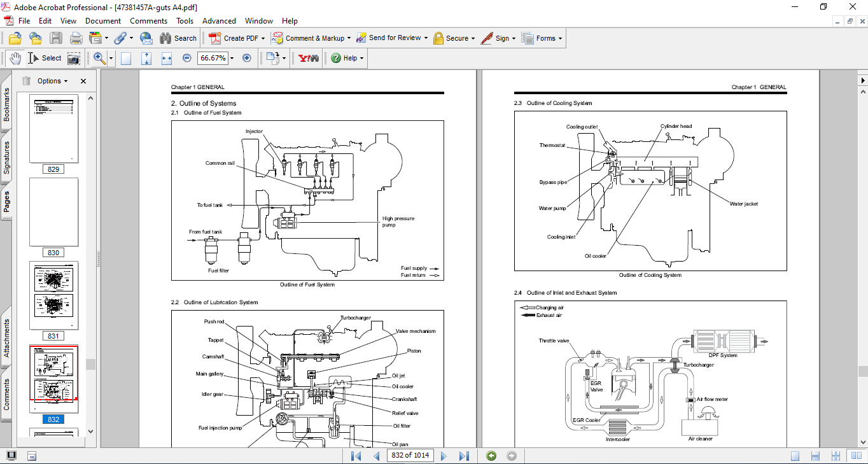Click the Fit Width icon

click(x=167, y=58)
